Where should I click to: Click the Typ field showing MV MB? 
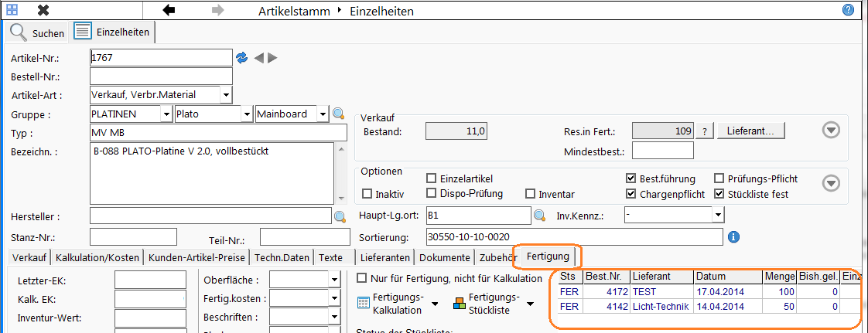pyautogui.click(x=218, y=133)
